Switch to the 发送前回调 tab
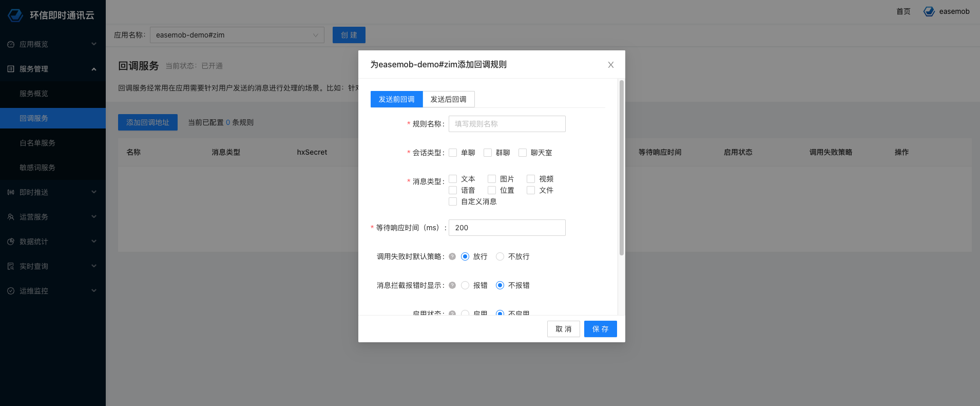 pyautogui.click(x=397, y=99)
